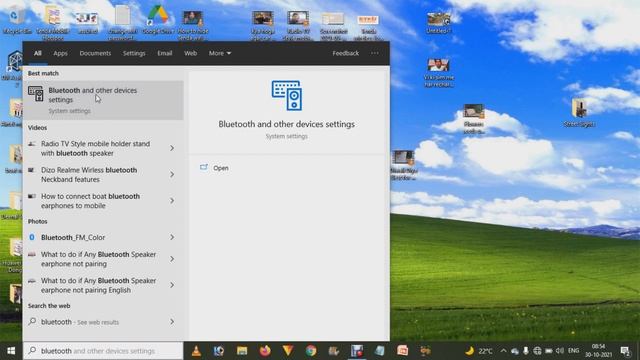Click the battery tray icon
This screenshot has width=640, height=360.
tap(549, 351)
